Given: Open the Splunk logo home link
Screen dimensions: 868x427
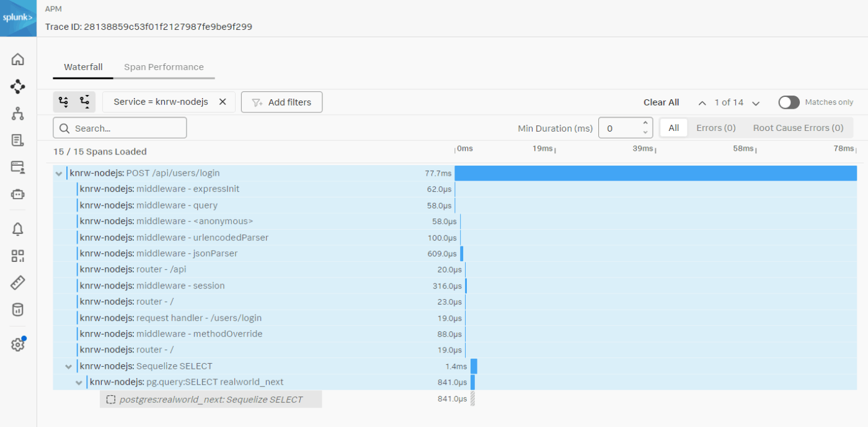Looking at the screenshot, I should tap(18, 18).
